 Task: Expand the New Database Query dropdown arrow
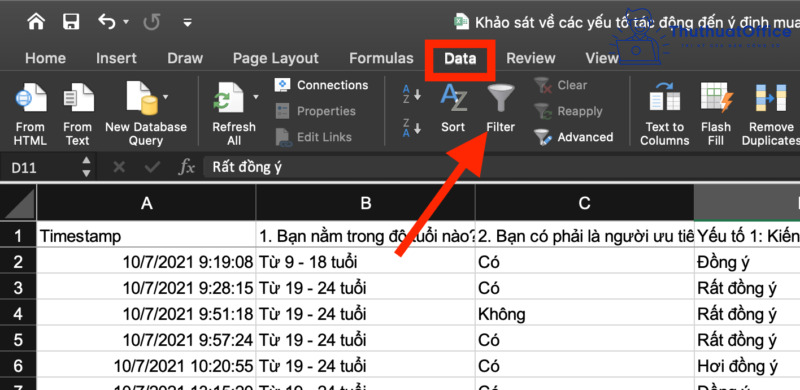tap(165, 96)
